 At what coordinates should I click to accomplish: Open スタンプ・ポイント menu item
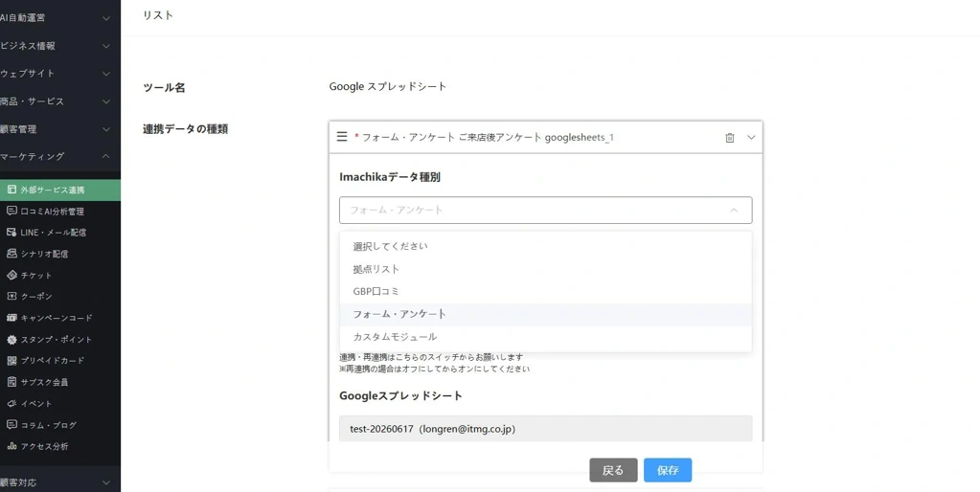(x=60, y=339)
